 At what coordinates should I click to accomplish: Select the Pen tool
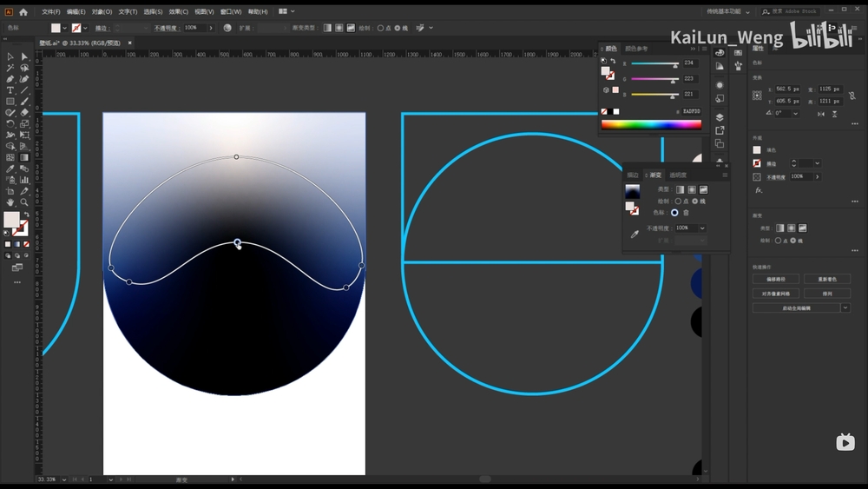[10, 79]
